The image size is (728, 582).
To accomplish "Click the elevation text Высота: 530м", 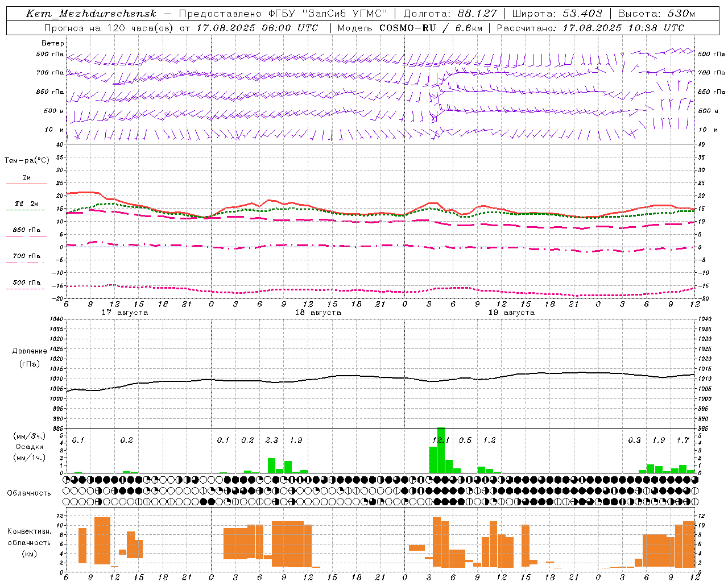I will 657,14.
